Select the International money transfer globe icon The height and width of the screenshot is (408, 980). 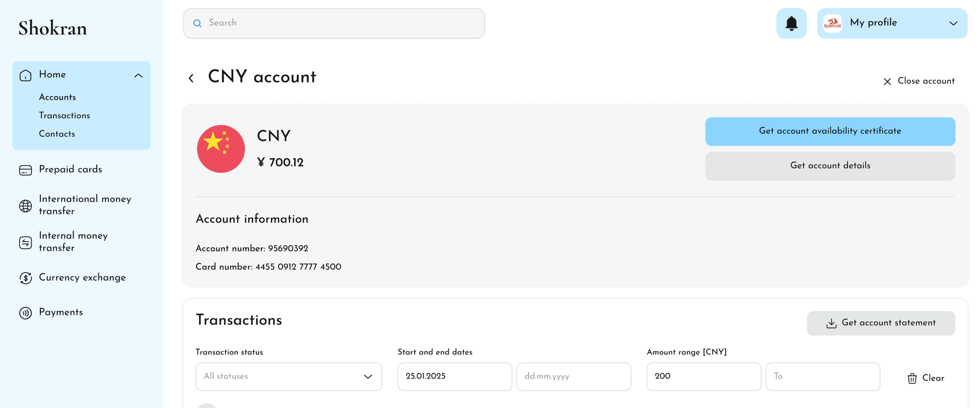click(25, 205)
